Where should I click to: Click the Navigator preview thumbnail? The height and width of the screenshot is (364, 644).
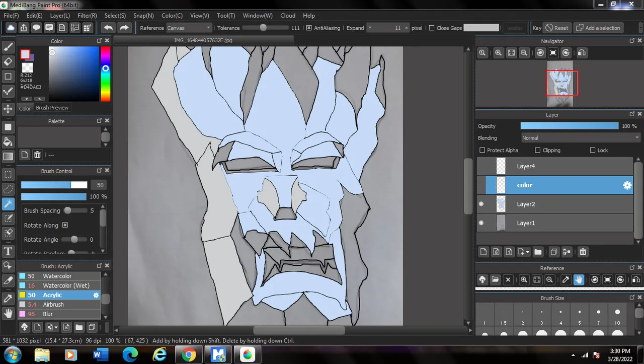point(560,84)
